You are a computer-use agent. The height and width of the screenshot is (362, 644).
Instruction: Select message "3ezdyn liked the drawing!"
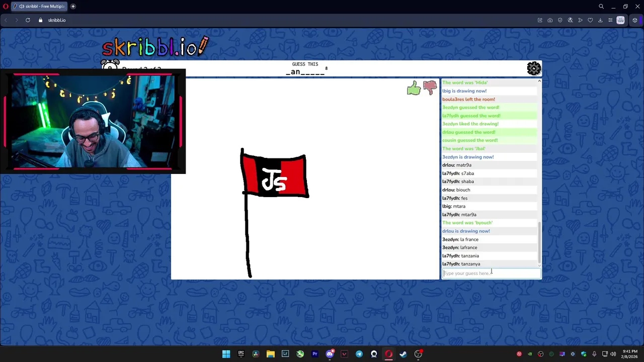tap(470, 124)
